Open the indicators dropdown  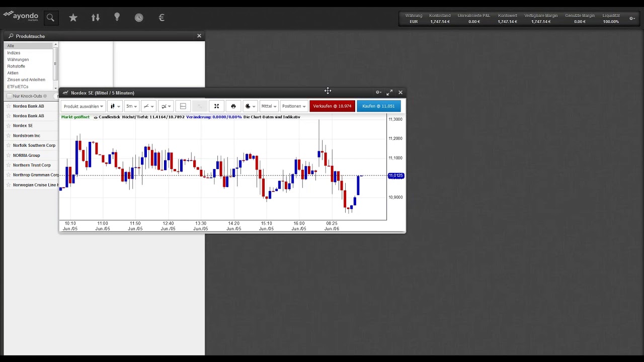pyautogui.click(x=166, y=106)
